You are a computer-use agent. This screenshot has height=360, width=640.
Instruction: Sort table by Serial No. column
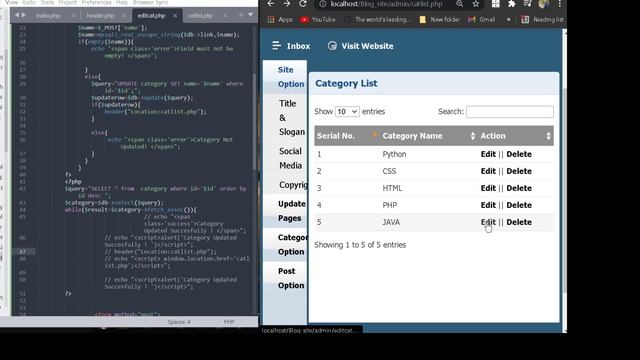click(x=346, y=136)
